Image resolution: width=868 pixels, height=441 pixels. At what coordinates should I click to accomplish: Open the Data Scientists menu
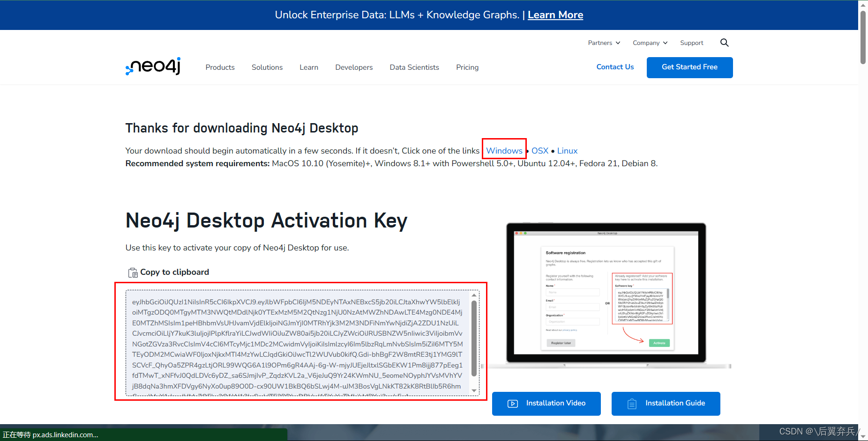pyautogui.click(x=414, y=67)
